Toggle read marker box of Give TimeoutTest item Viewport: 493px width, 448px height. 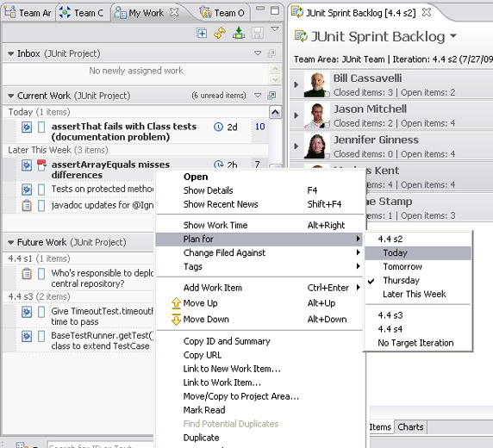coord(41,312)
